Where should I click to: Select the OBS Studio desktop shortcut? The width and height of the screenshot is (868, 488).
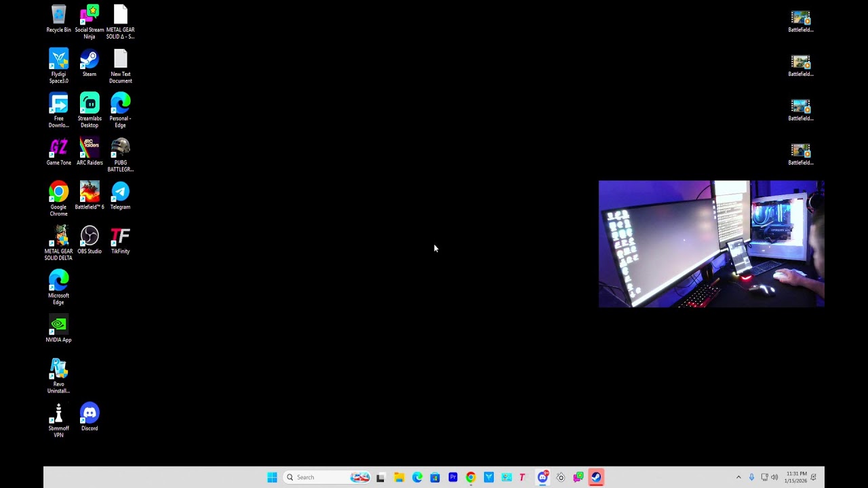[x=90, y=241]
